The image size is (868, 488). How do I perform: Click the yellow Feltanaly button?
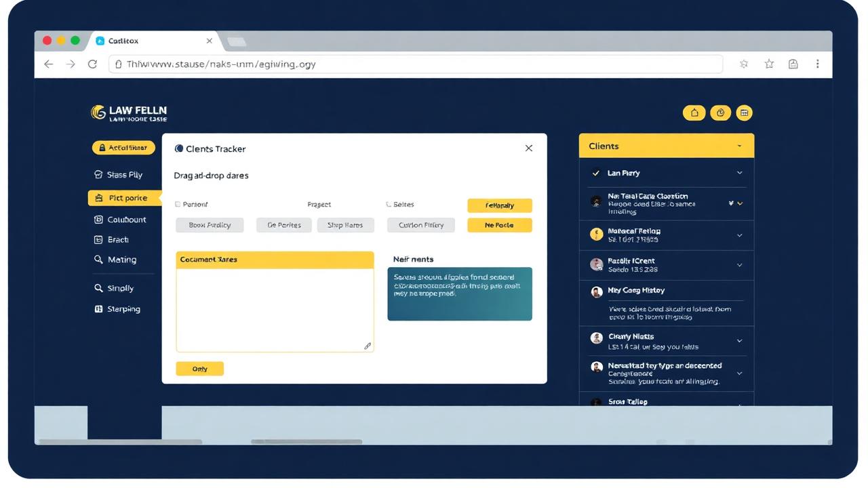tap(500, 205)
